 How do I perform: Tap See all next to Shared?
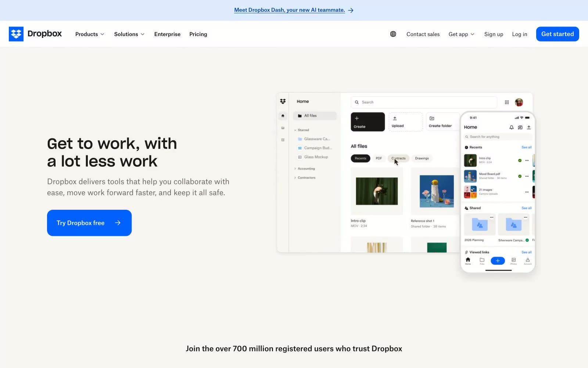click(527, 208)
